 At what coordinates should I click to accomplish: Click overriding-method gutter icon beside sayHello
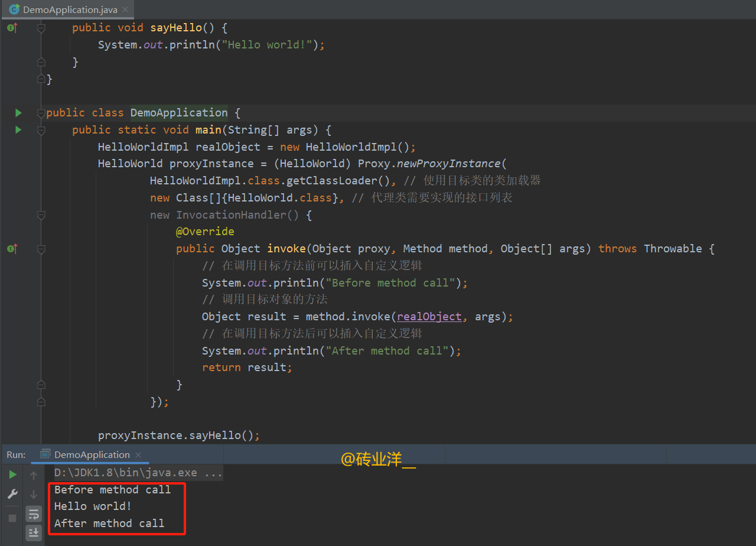[12, 27]
